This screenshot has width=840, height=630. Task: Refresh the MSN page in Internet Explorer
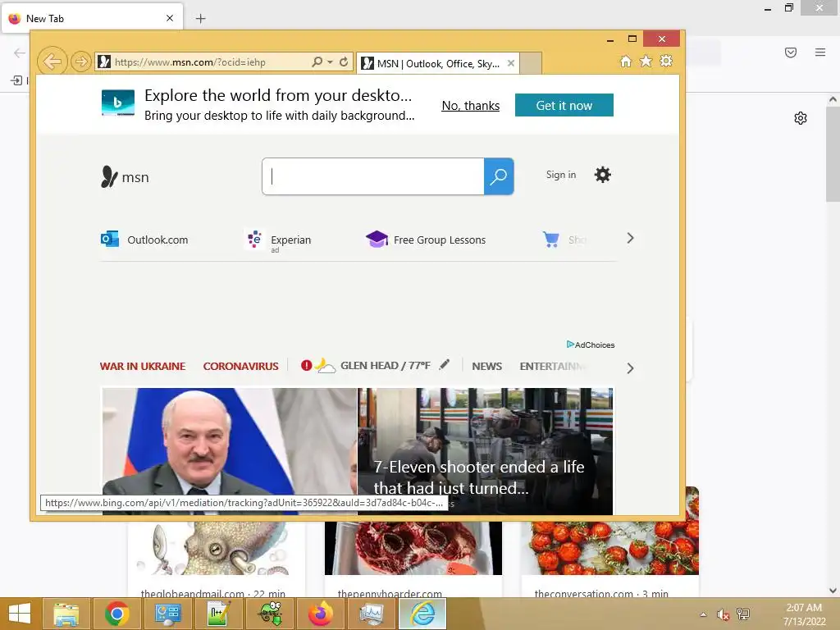coord(344,62)
